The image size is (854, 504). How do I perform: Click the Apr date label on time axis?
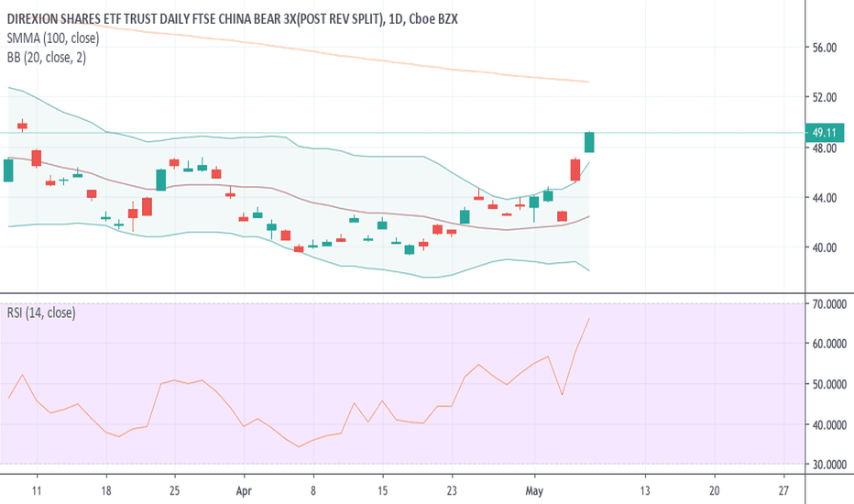[x=244, y=491]
